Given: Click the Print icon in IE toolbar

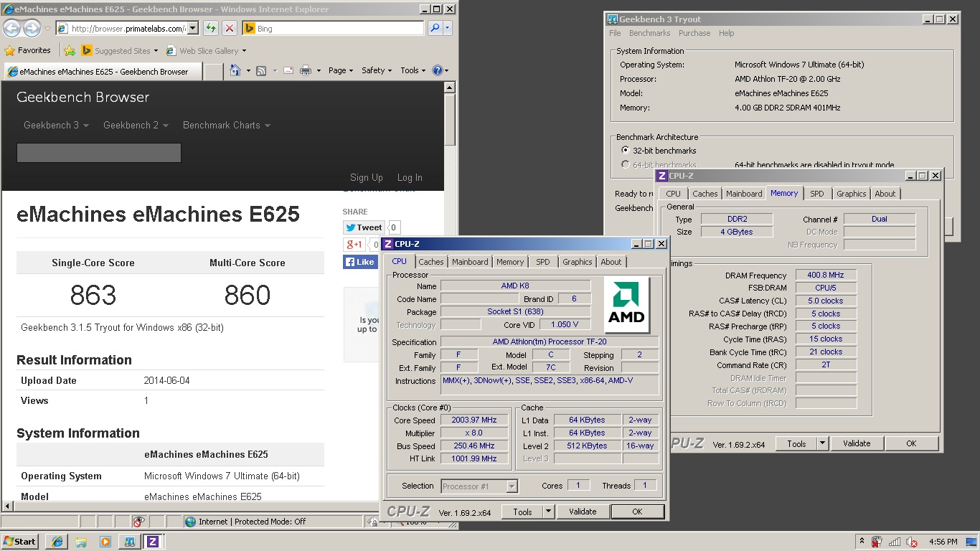Looking at the screenshot, I should click(x=305, y=70).
